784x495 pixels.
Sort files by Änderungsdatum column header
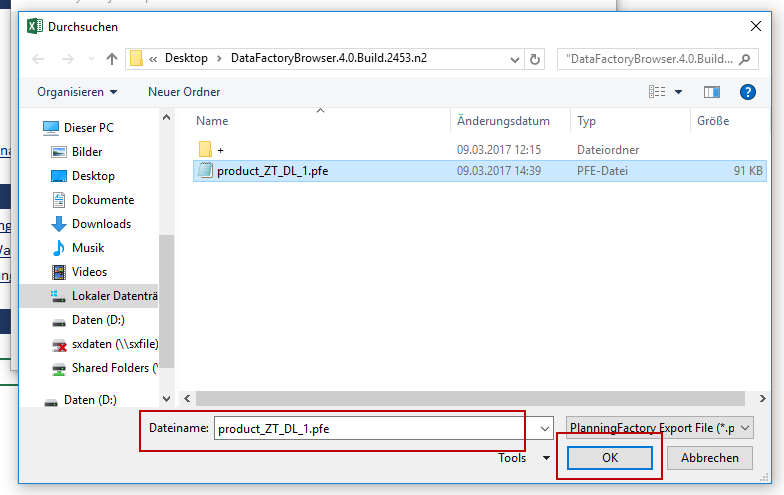[503, 121]
